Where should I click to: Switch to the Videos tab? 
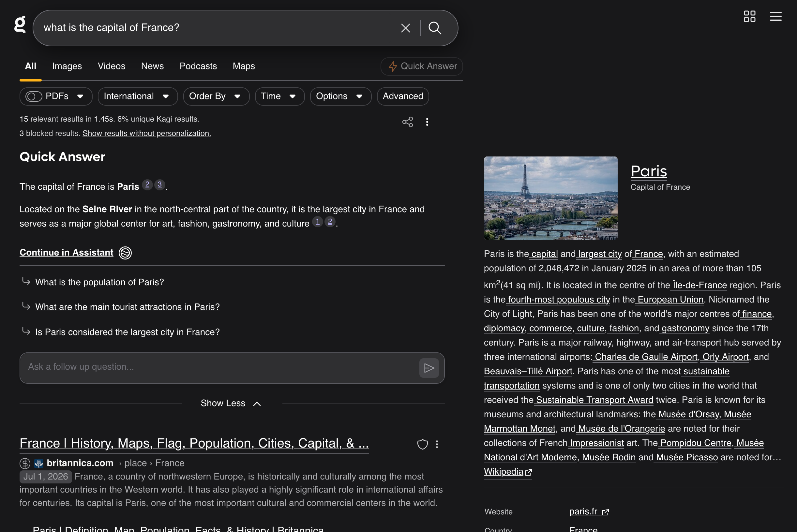(x=111, y=66)
